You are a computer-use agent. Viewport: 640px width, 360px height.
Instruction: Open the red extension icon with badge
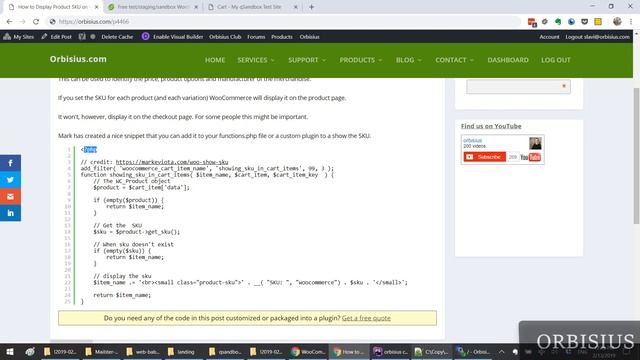532,22
